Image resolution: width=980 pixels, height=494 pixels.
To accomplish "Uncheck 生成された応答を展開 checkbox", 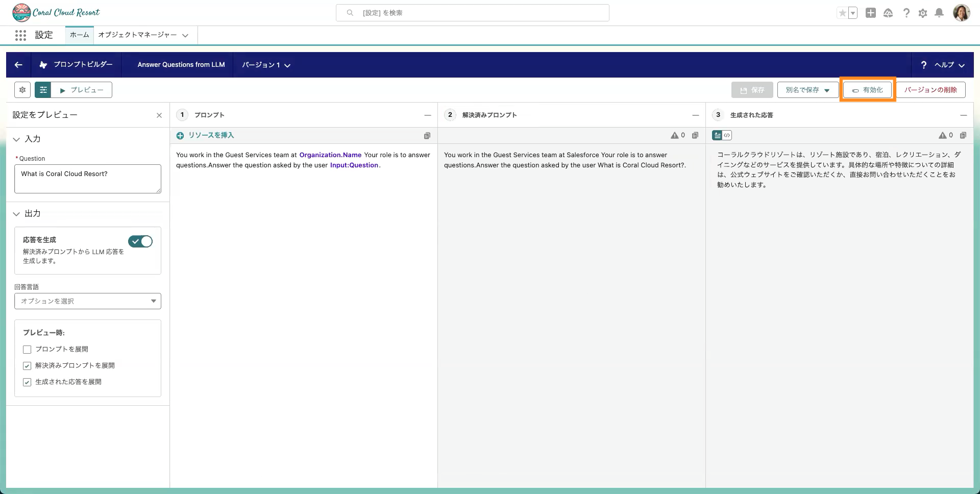I will coord(27,382).
